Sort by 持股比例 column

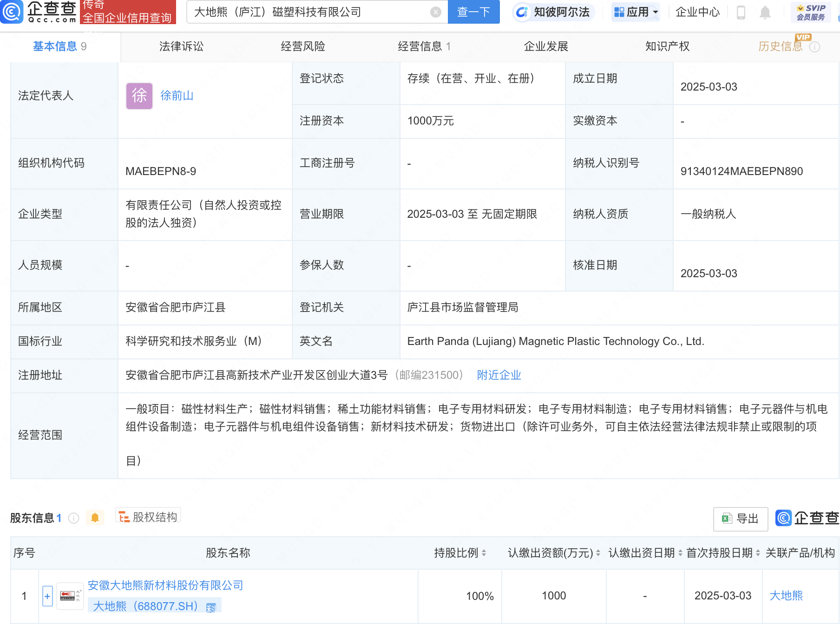click(484, 553)
